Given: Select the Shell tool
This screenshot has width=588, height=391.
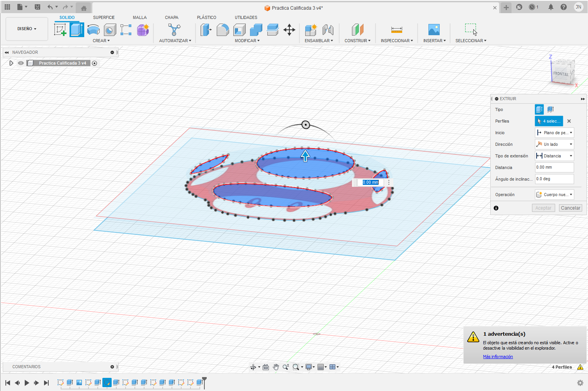Looking at the screenshot, I should click(x=239, y=30).
